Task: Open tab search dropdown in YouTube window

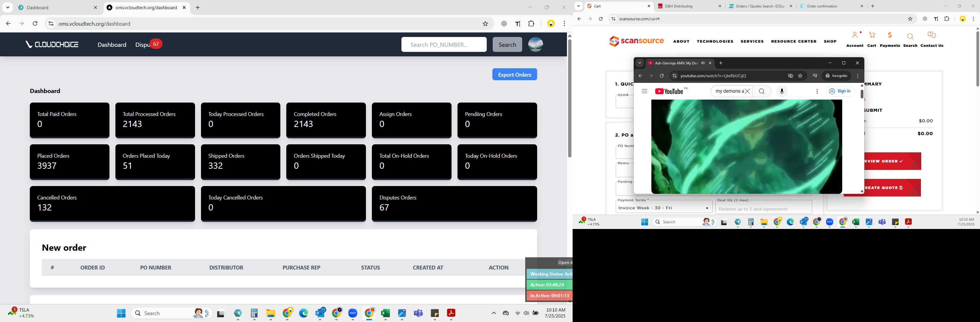Action: click(x=640, y=63)
